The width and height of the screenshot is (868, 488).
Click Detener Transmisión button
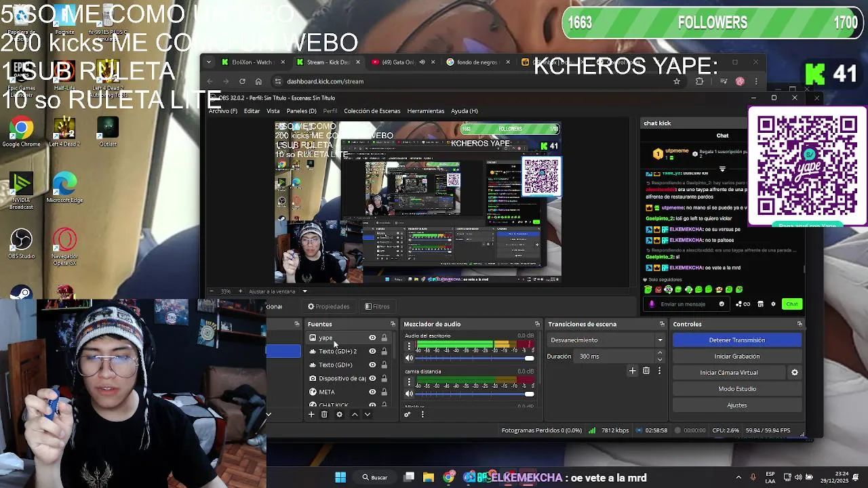pos(737,340)
